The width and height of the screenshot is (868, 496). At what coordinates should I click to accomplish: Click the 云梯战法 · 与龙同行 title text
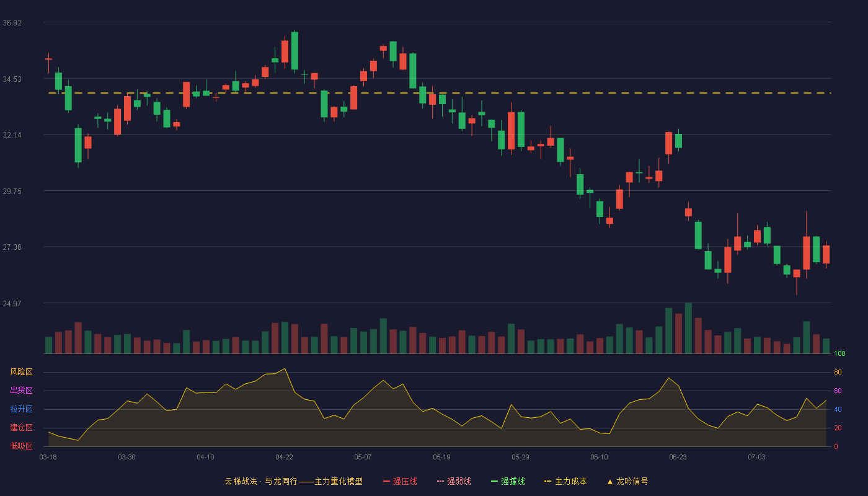[x=261, y=481]
